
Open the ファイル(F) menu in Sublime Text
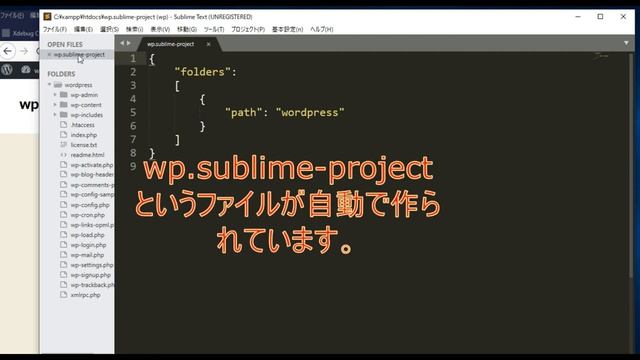tap(55, 29)
